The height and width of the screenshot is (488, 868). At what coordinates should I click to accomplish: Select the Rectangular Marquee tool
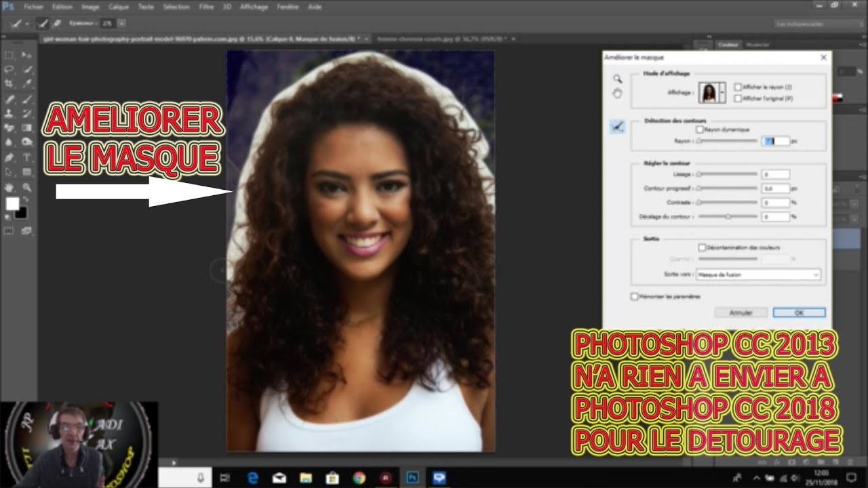tap(9, 55)
